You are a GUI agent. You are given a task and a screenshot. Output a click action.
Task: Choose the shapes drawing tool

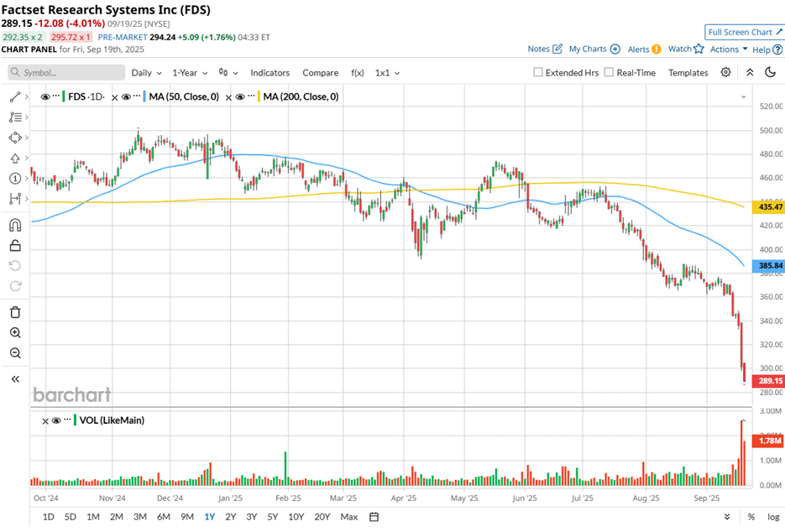[x=15, y=138]
